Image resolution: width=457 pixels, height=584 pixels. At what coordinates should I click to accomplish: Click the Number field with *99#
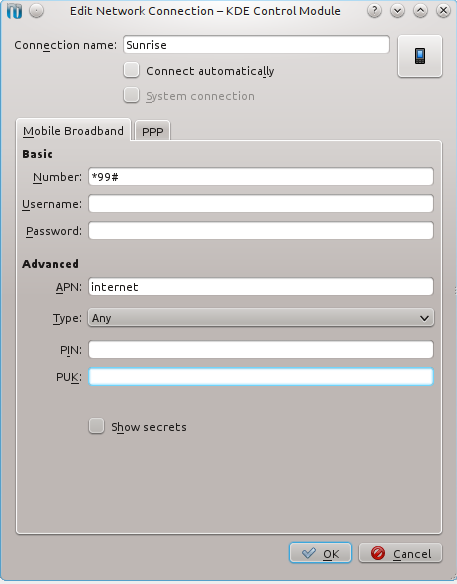click(261, 177)
